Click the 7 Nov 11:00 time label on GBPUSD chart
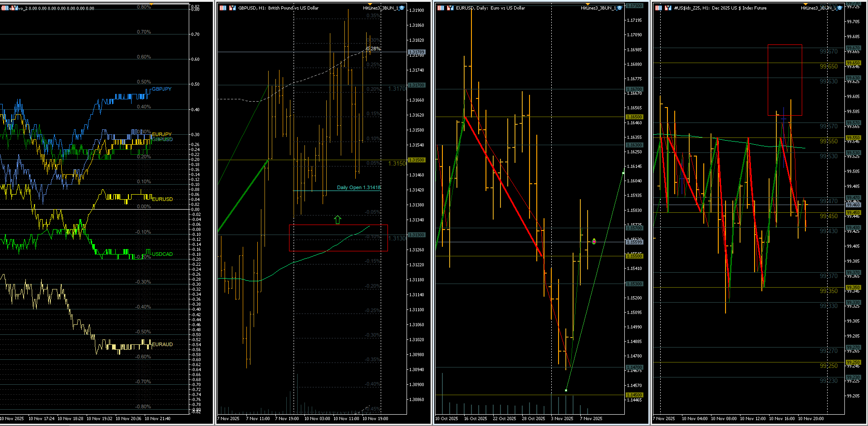This screenshot has height=426, width=868. coord(258,419)
